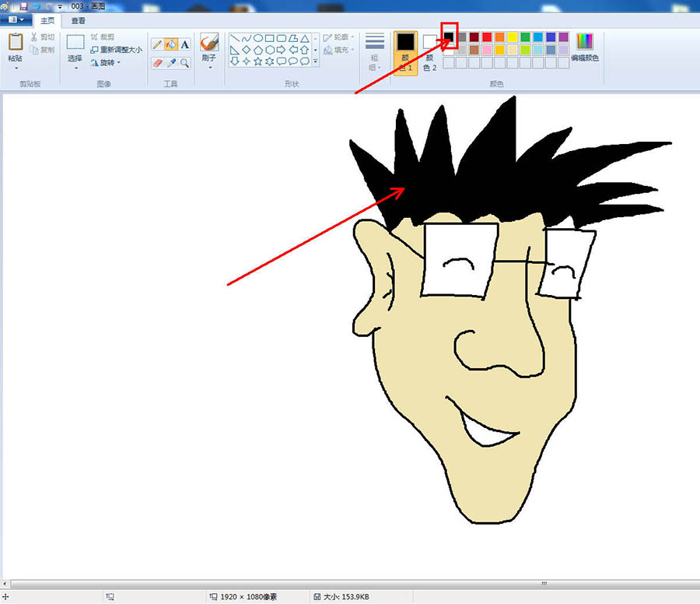This screenshot has width=700, height=604.
Task: Open the line Size (粗细) dropdown
Action: 375,51
